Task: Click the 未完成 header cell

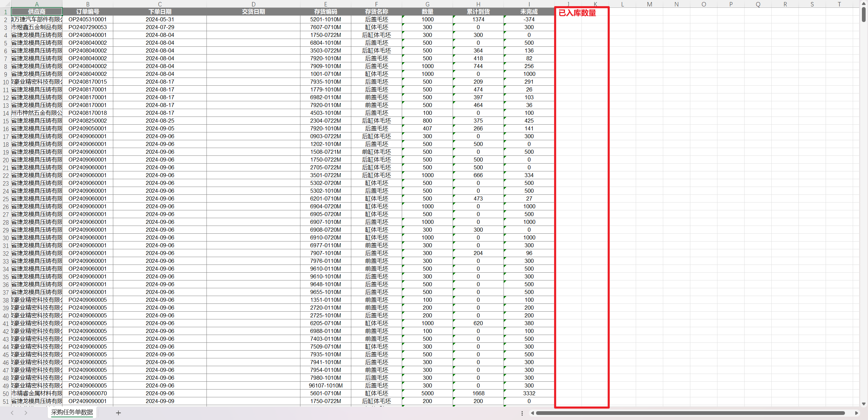Action: pyautogui.click(x=529, y=12)
